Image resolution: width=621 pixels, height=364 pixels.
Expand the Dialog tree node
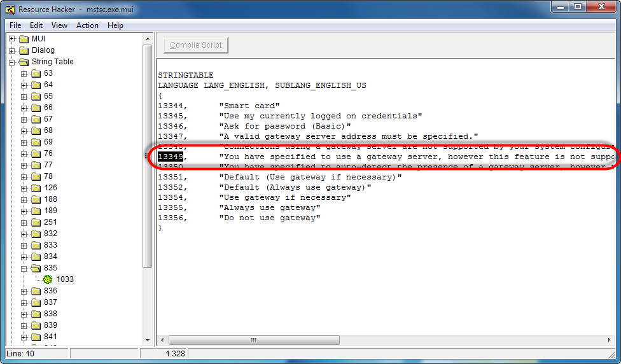(11, 50)
